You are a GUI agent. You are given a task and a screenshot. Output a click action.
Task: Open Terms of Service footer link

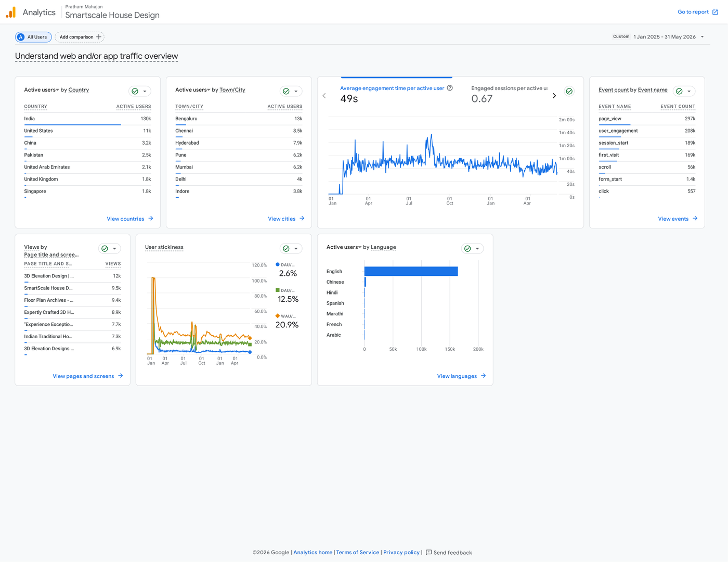358,553
